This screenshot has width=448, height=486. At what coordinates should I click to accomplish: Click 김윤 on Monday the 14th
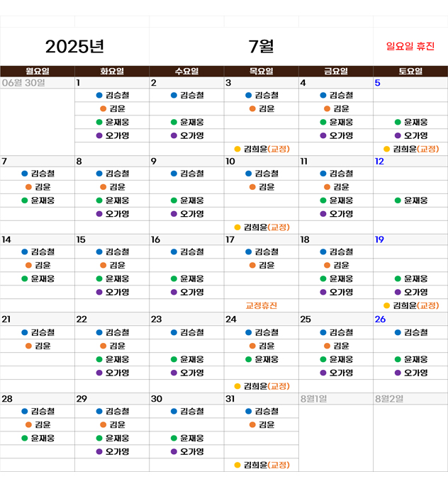pyautogui.click(x=38, y=265)
